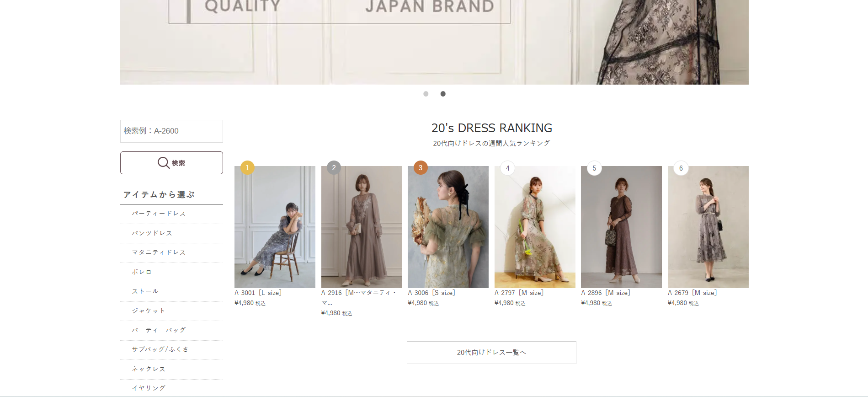868x397 pixels.
Task: Click the rank 6 circle badge
Action: 681,168
